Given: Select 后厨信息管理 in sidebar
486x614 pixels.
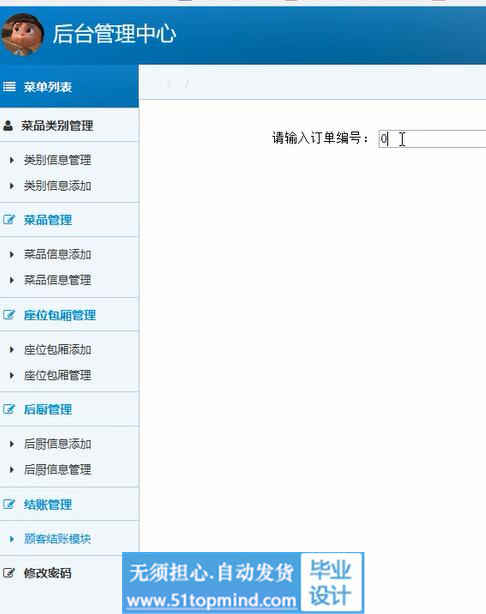Looking at the screenshot, I should pos(58,469).
